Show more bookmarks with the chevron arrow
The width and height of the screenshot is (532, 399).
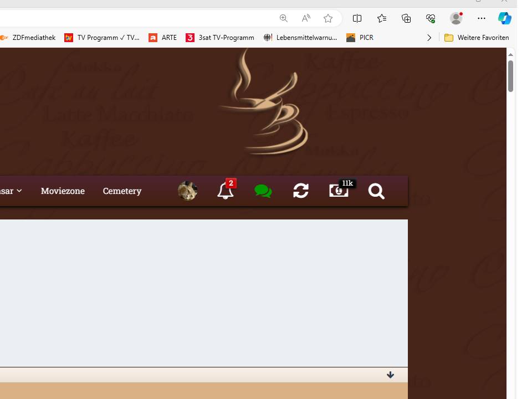(x=429, y=38)
